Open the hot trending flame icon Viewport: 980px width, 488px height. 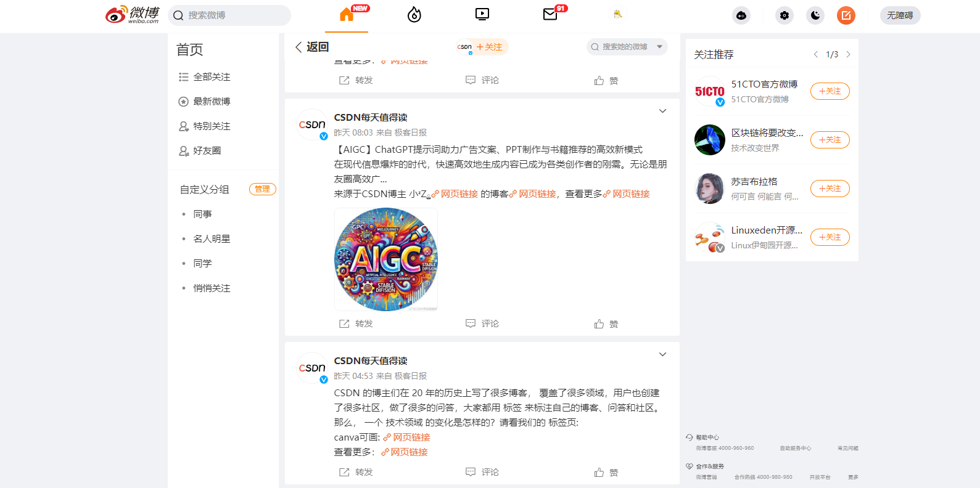point(414,15)
